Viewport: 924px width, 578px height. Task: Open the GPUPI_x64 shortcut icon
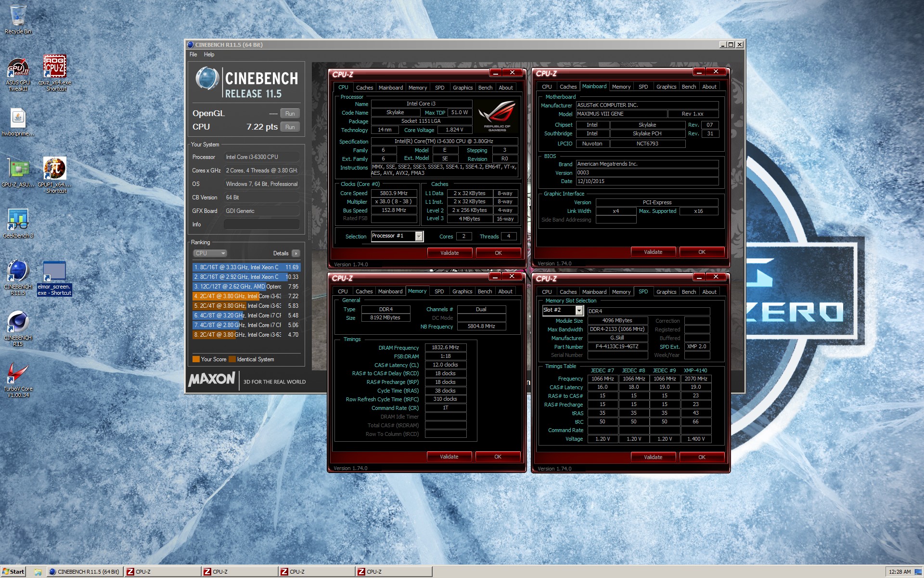(55, 175)
